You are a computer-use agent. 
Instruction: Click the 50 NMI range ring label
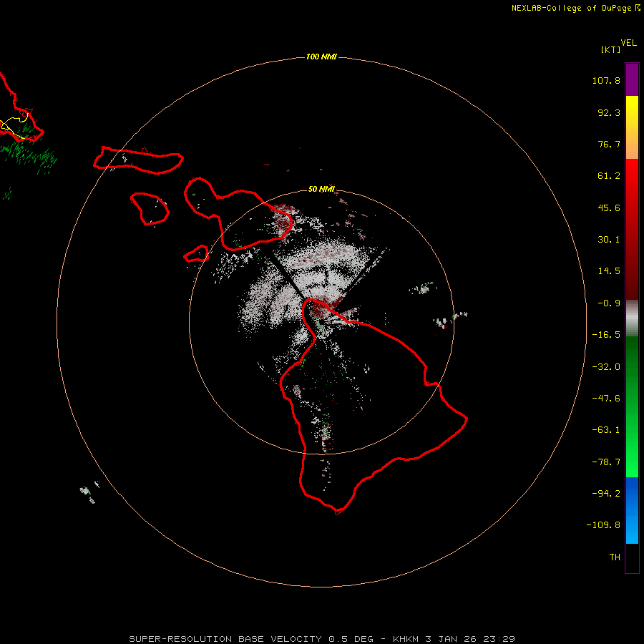[x=321, y=189]
